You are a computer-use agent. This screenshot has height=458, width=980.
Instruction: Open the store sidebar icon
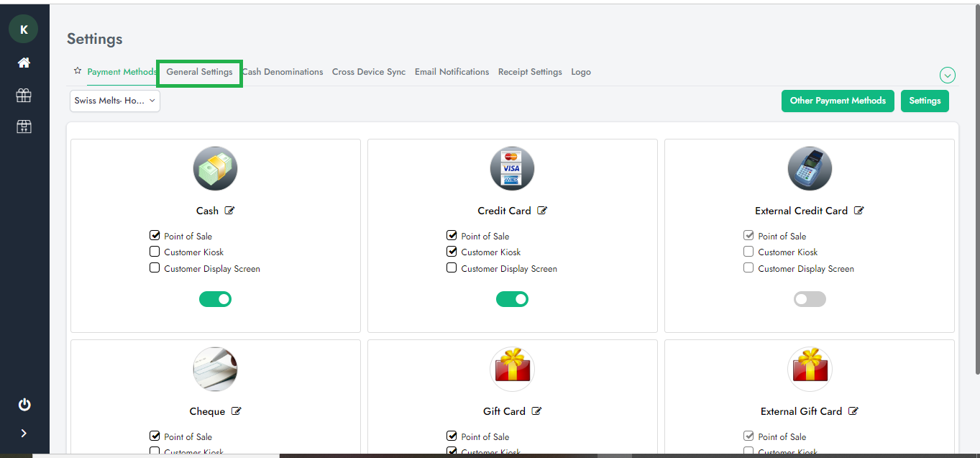point(24,127)
